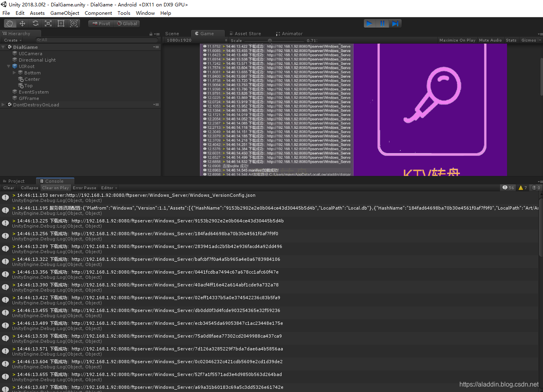The height and width of the screenshot is (392, 543).
Task: Open the Gizmos dropdown arrow
Action: click(540, 40)
